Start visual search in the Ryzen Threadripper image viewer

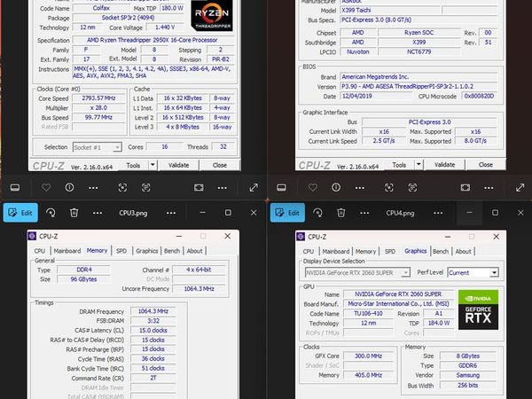122,188
